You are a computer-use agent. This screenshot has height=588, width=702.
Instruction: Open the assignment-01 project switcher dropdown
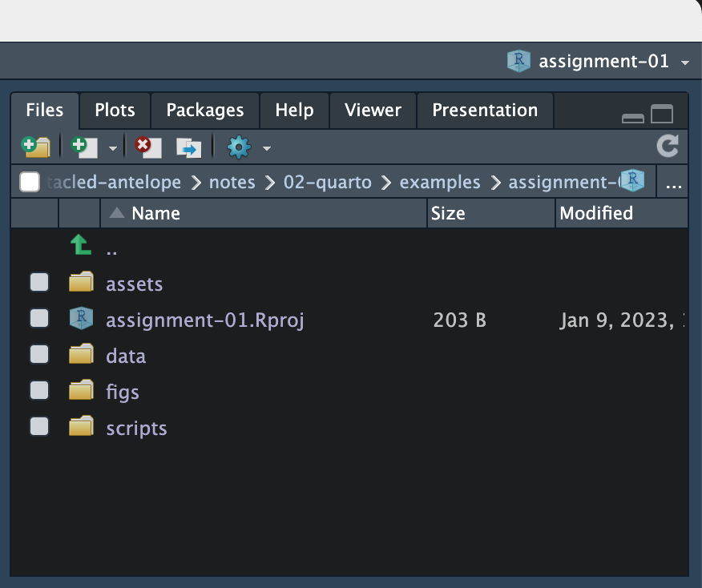[x=684, y=61]
